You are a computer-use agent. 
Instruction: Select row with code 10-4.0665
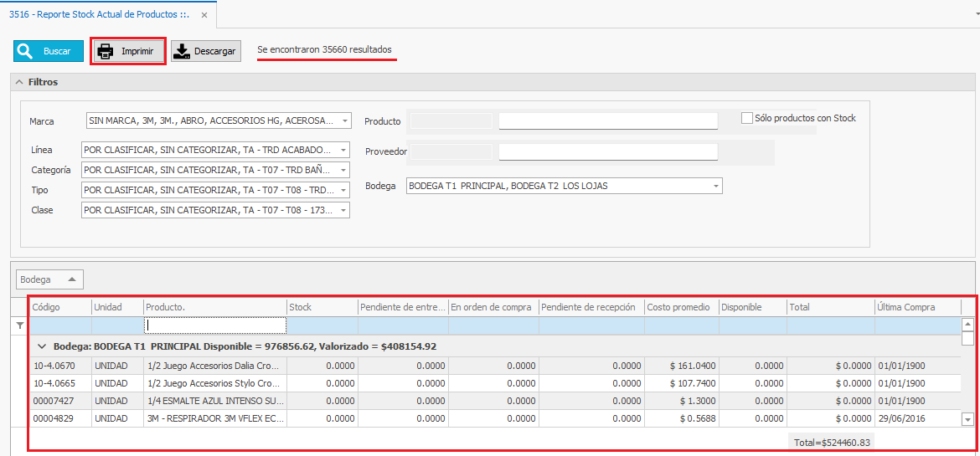(x=494, y=383)
